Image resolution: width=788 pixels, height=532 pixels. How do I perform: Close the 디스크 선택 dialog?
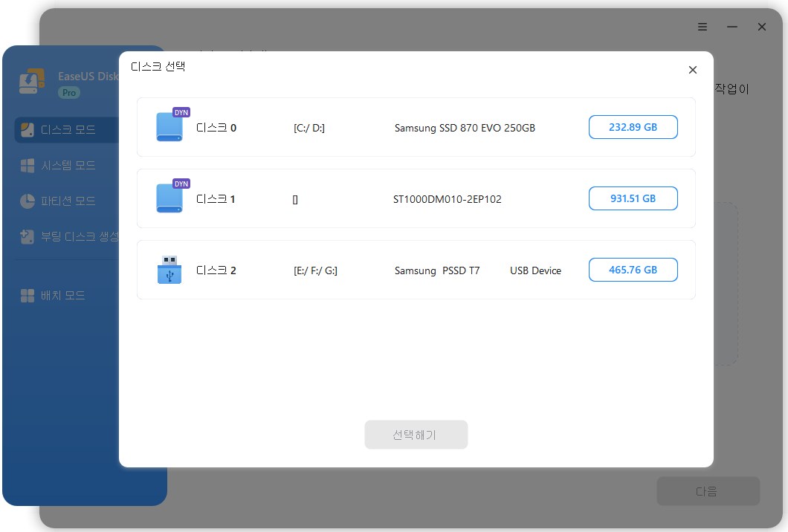[x=693, y=70]
